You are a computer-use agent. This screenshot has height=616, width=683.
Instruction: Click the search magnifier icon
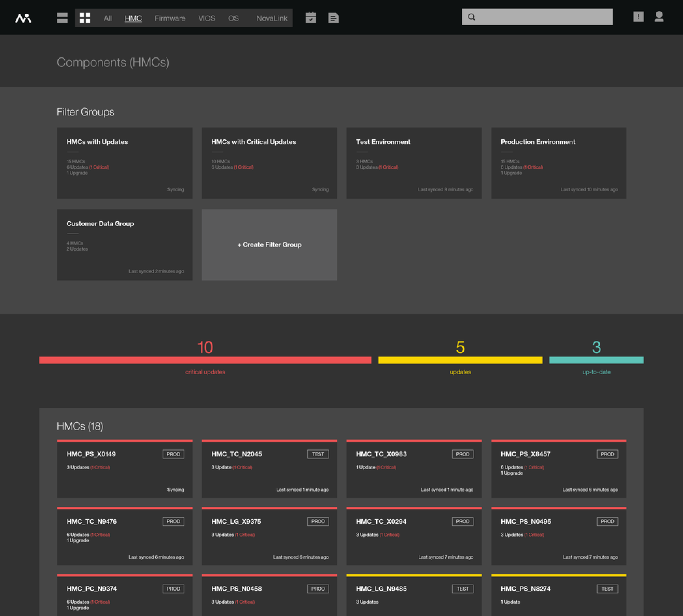pos(472,17)
